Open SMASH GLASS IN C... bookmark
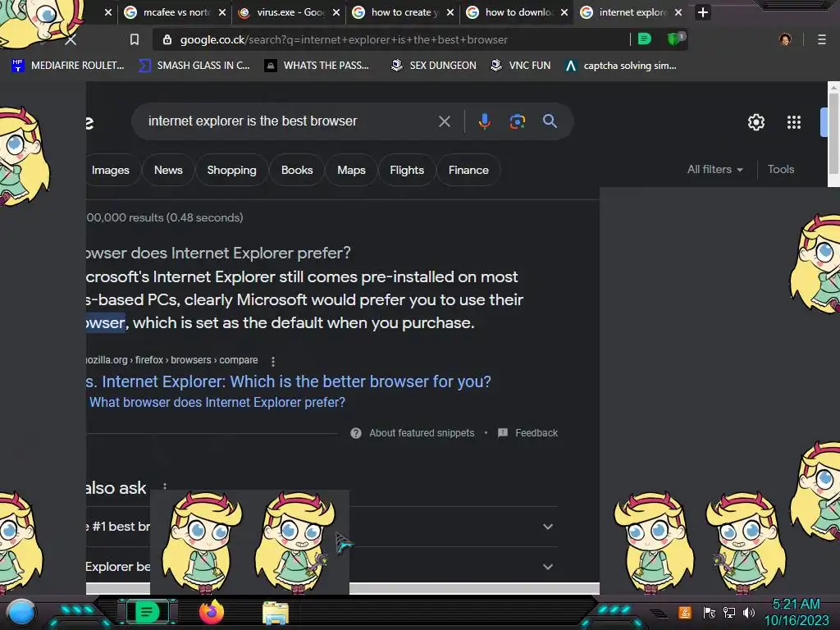Viewport: 840px width, 630px height. 194,66
